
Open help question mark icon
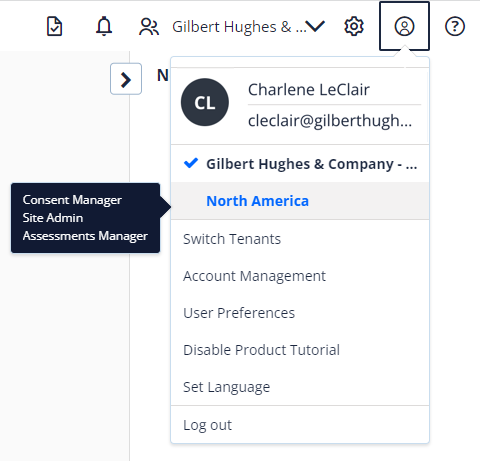pyautogui.click(x=455, y=26)
